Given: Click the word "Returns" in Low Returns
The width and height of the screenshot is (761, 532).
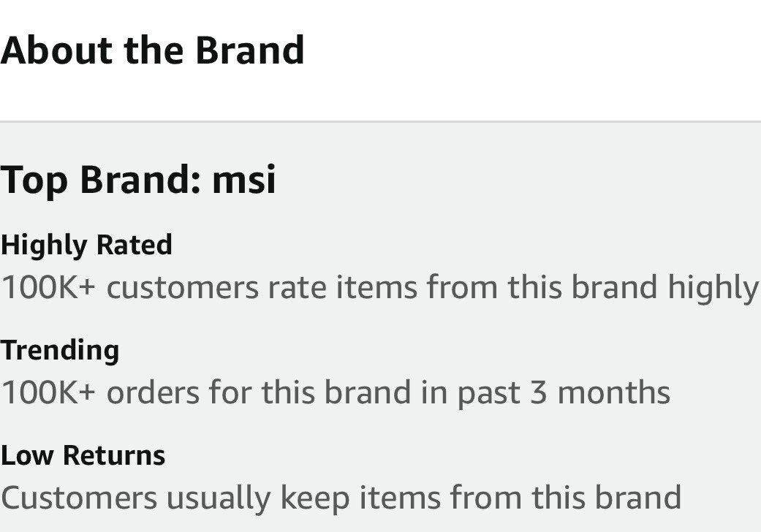Looking at the screenshot, I should click(114, 456).
